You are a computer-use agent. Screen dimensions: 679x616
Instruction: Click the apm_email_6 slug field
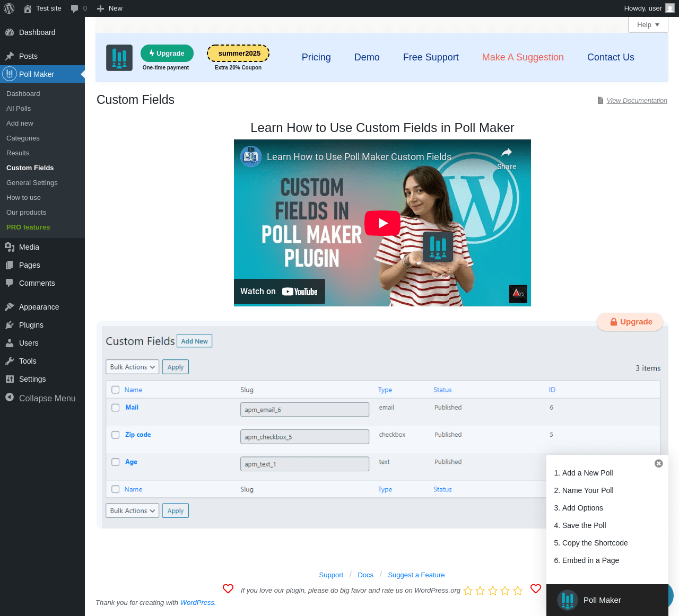click(x=304, y=410)
